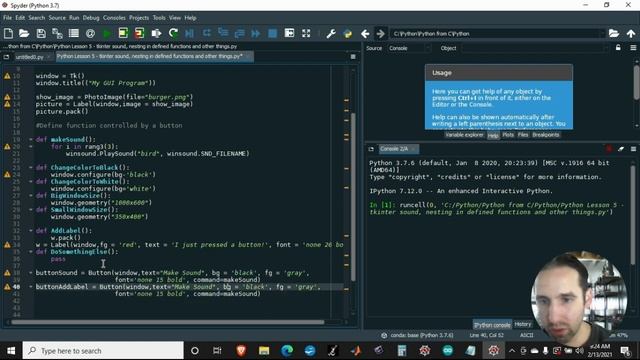The height and width of the screenshot is (360, 640).
Task: Open the IPython console options menu
Action: click(x=633, y=149)
